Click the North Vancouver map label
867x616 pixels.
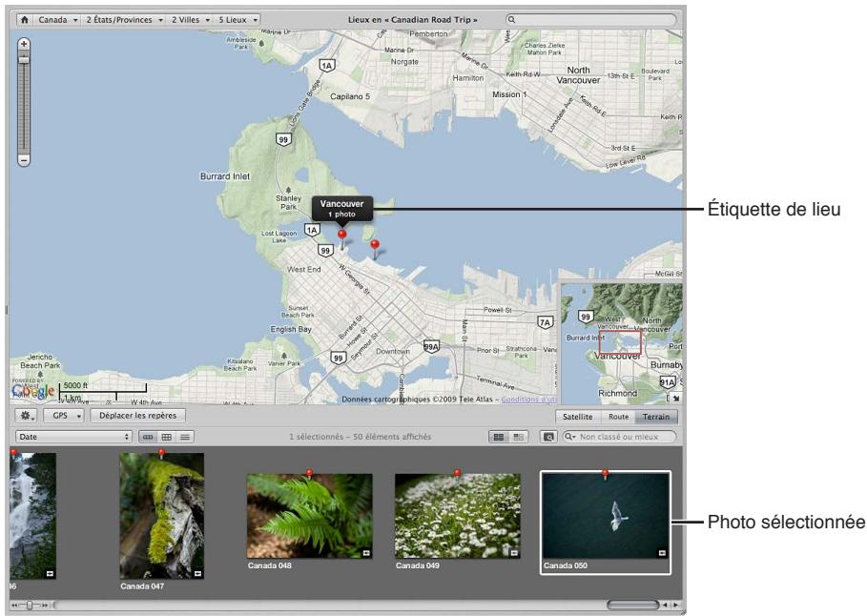(x=578, y=75)
